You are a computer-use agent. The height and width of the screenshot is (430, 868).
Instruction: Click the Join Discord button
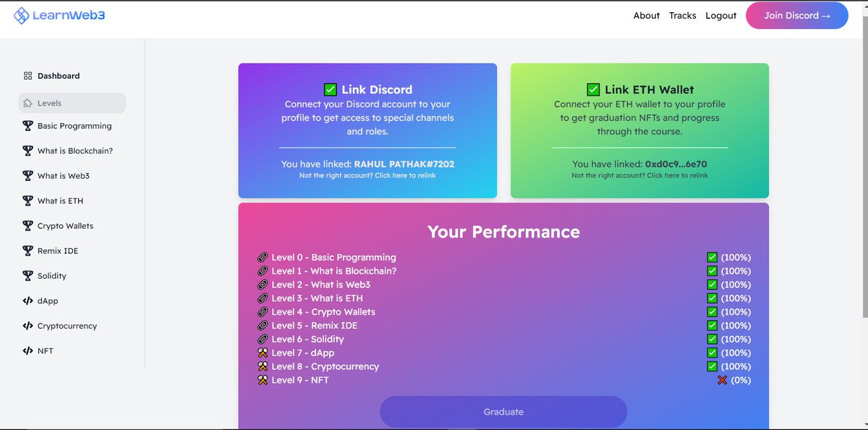[x=796, y=14]
